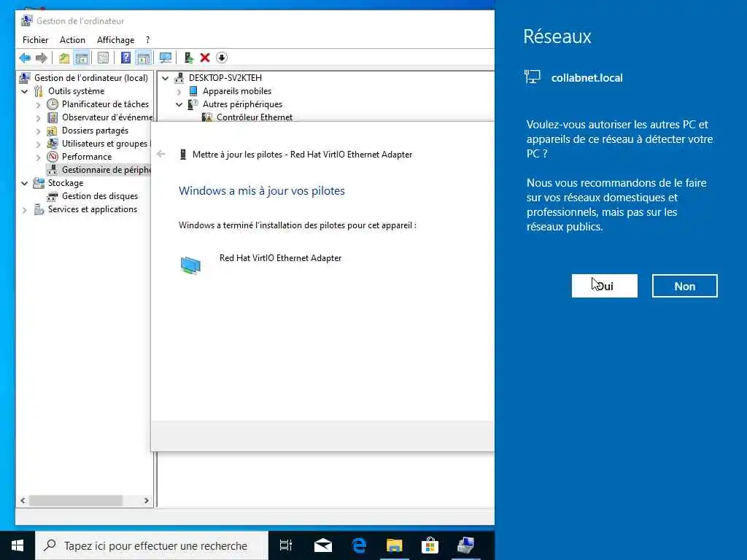This screenshot has height=560, width=747.
Task: Open the Windows Start menu
Action: (x=18, y=545)
